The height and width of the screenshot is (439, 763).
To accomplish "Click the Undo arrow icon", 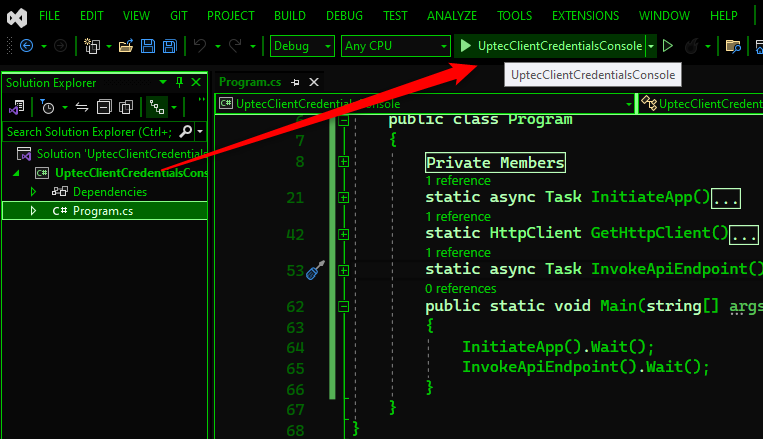I will tap(199, 46).
